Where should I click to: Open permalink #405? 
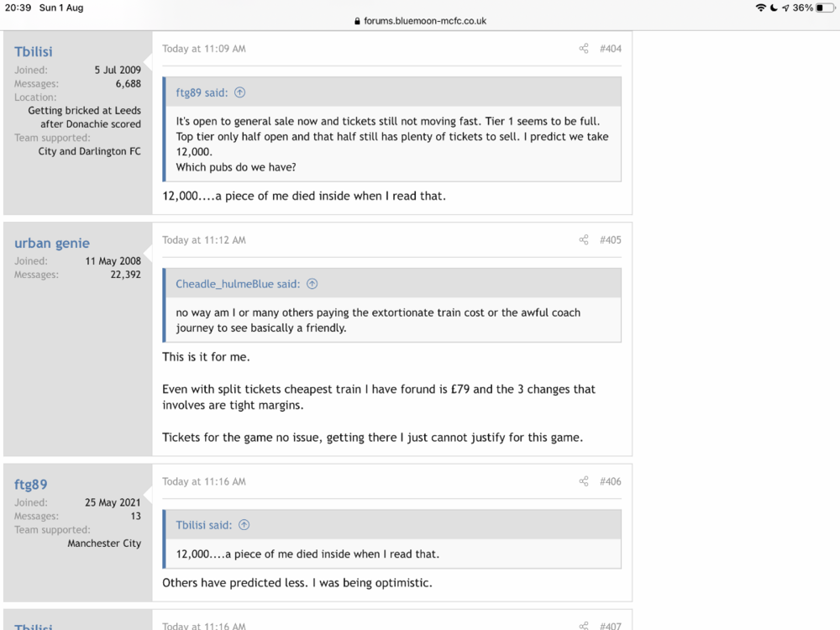click(x=610, y=240)
